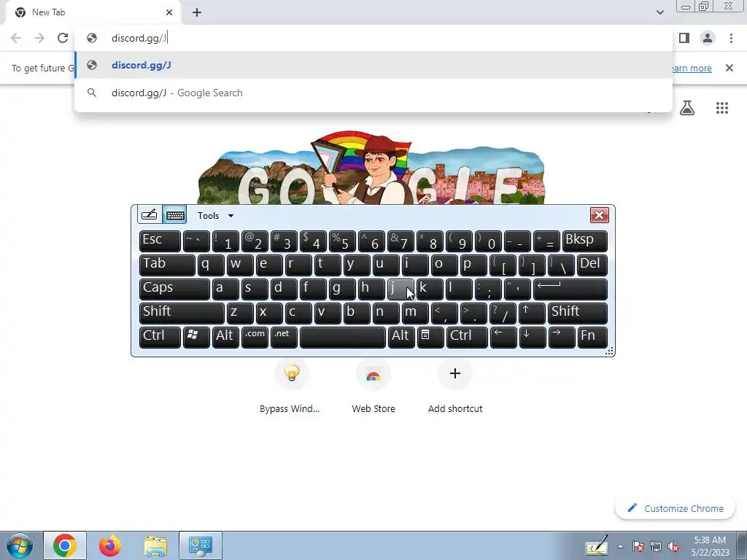The width and height of the screenshot is (747, 560).
Task: Tap the right arrow key
Action: (x=562, y=338)
